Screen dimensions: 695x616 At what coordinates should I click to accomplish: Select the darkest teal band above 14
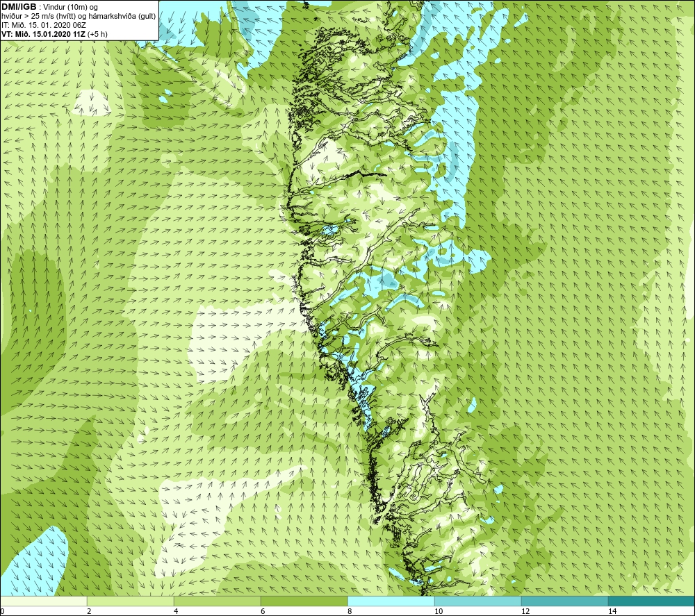click(652, 601)
